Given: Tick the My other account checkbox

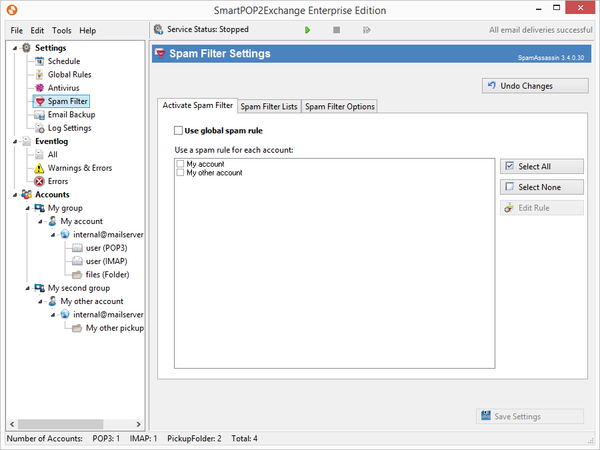Looking at the screenshot, I should point(179,173).
